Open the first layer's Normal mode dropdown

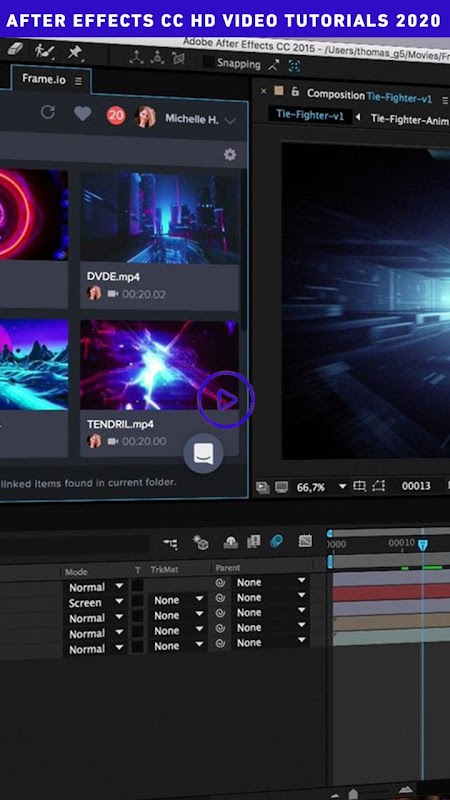(x=96, y=587)
